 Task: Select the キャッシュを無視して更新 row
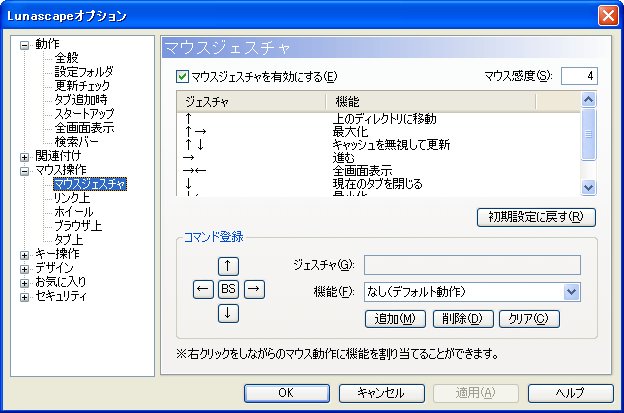(x=378, y=145)
